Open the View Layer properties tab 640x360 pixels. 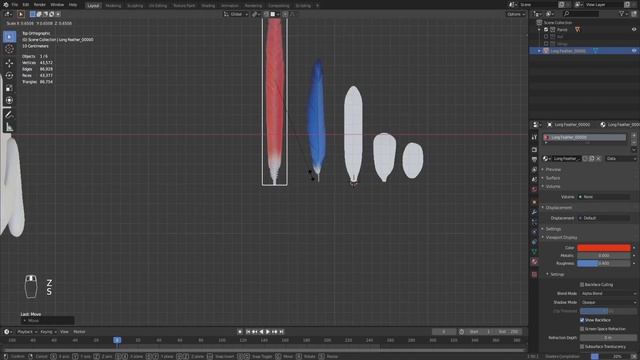tap(534, 169)
